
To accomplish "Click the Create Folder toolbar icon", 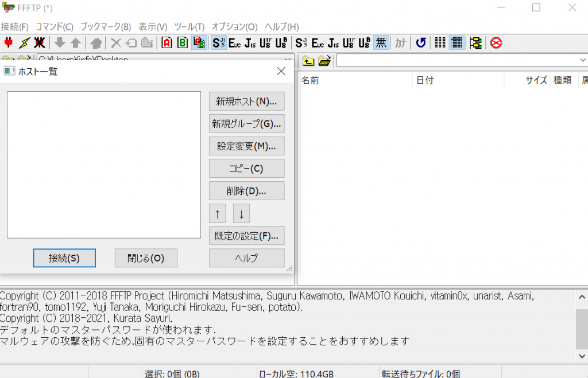I will click(x=147, y=42).
